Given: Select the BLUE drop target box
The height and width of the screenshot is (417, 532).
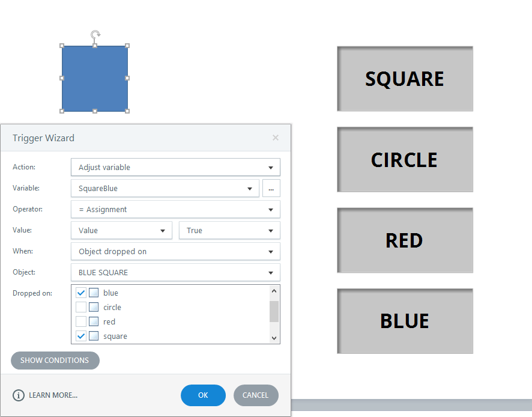Looking at the screenshot, I should [x=405, y=321].
